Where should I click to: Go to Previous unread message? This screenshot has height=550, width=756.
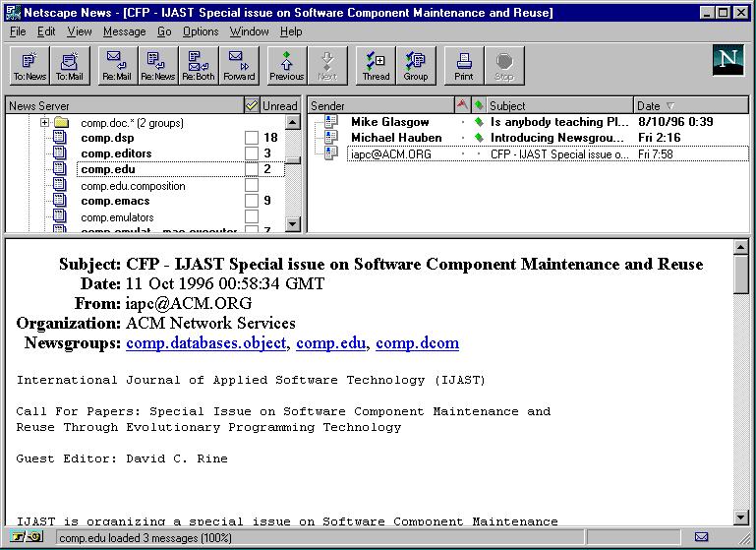287,66
